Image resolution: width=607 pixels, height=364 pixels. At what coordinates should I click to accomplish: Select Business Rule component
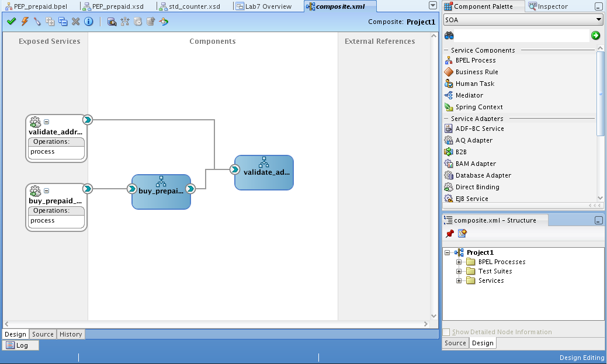pos(477,72)
